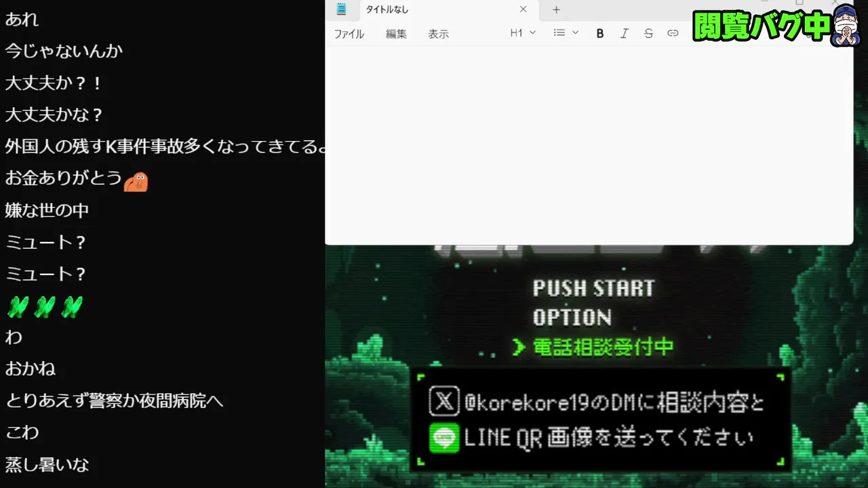
Task: Toggle italic formatting
Action: coord(624,33)
